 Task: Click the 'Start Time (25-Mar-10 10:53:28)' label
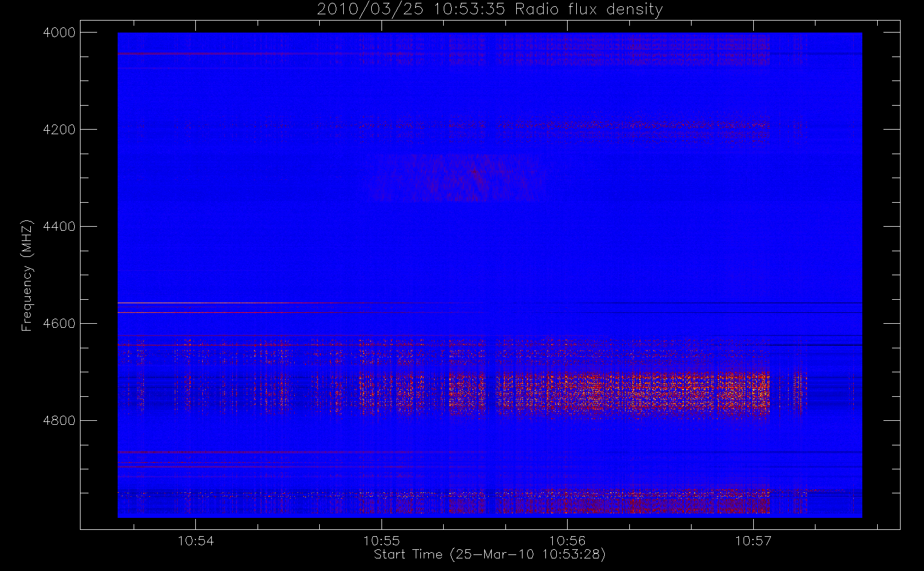click(x=489, y=554)
